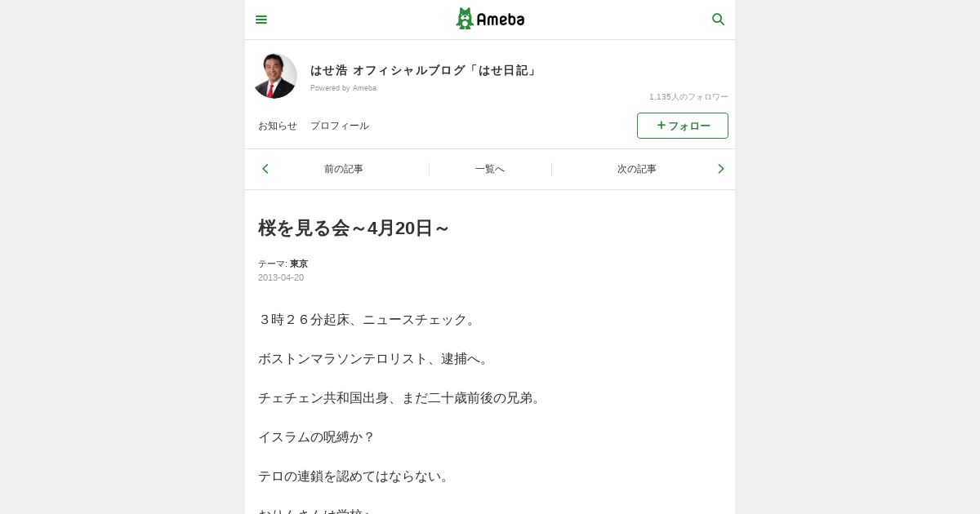View the 1,135人のフォロワー count

point(688,96)
